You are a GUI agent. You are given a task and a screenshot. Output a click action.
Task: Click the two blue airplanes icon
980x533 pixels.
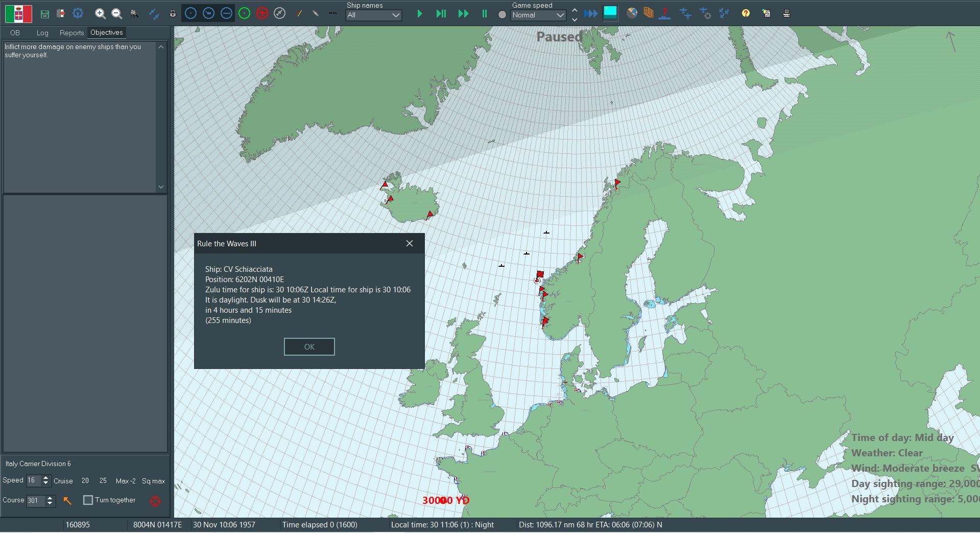click(685, 14)
